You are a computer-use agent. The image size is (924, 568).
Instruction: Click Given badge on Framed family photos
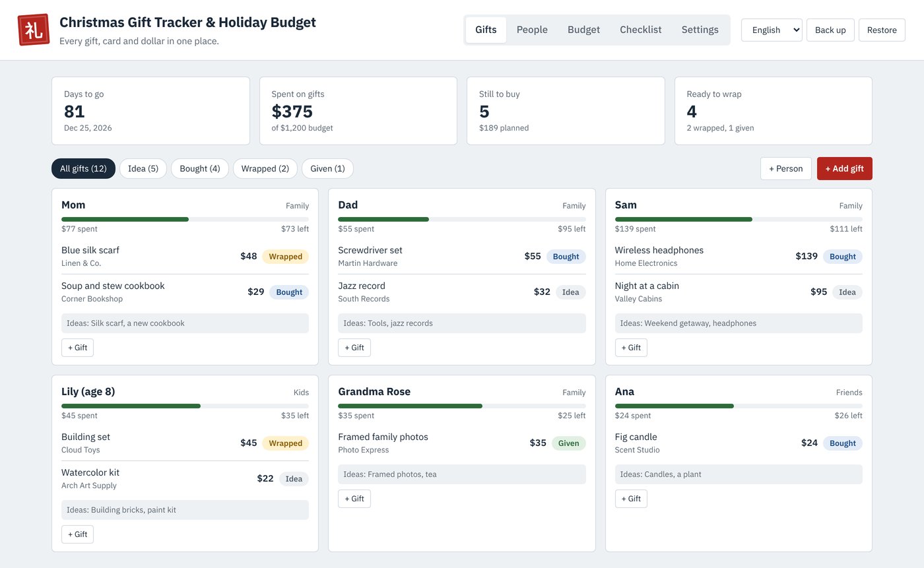point(569,443)
